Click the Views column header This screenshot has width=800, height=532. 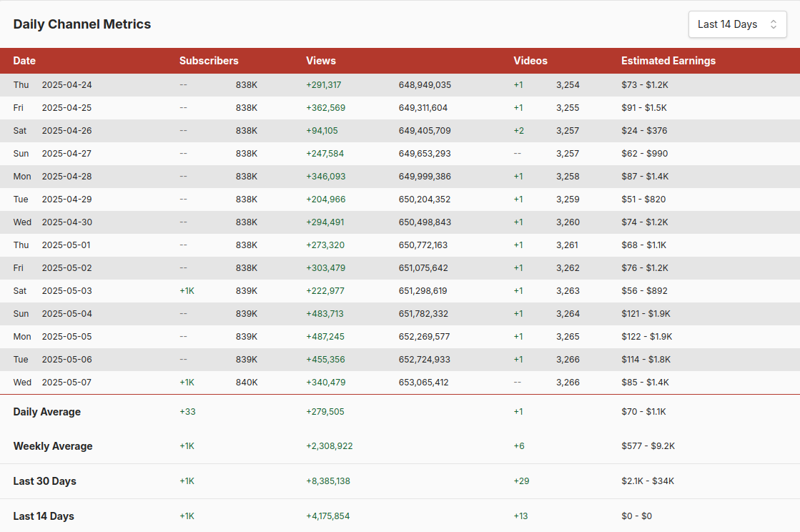pos(321,61)
